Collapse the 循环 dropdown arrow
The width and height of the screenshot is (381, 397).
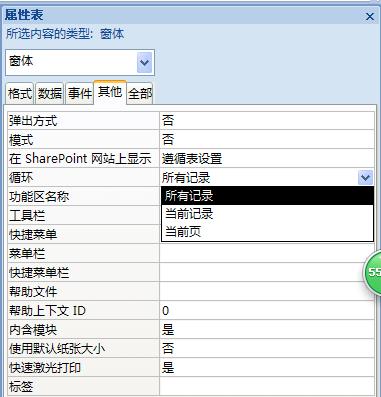coord(365,177)
